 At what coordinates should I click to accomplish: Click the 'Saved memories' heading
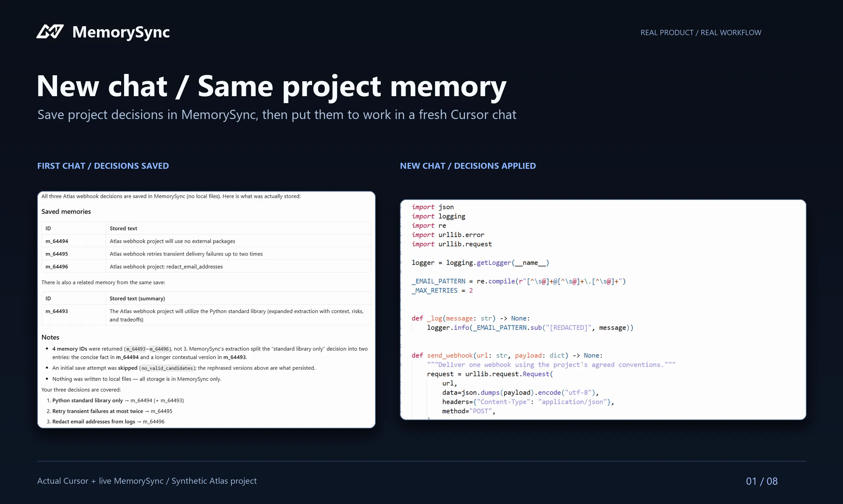click(x=66, y=212)
